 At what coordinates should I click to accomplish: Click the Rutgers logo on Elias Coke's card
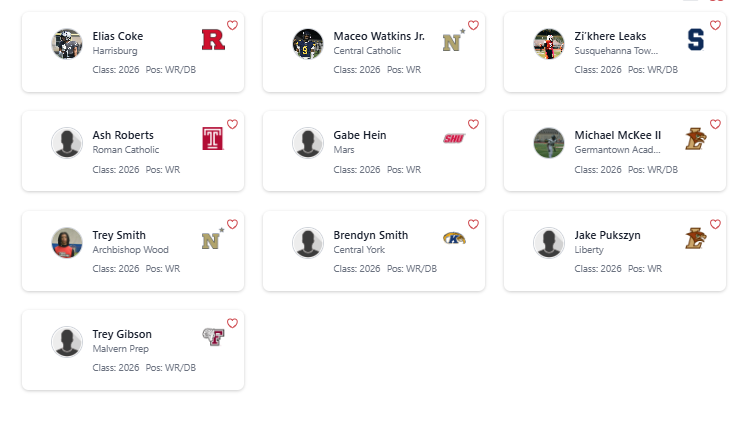(213, 41)
